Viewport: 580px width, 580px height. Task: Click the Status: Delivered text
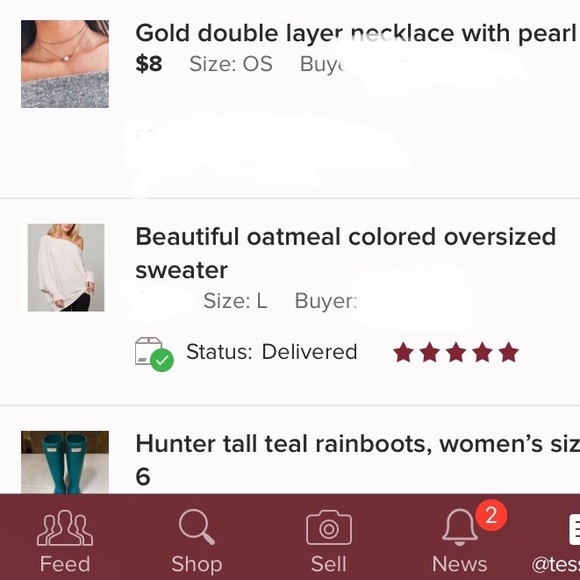[x=272, y=351]
